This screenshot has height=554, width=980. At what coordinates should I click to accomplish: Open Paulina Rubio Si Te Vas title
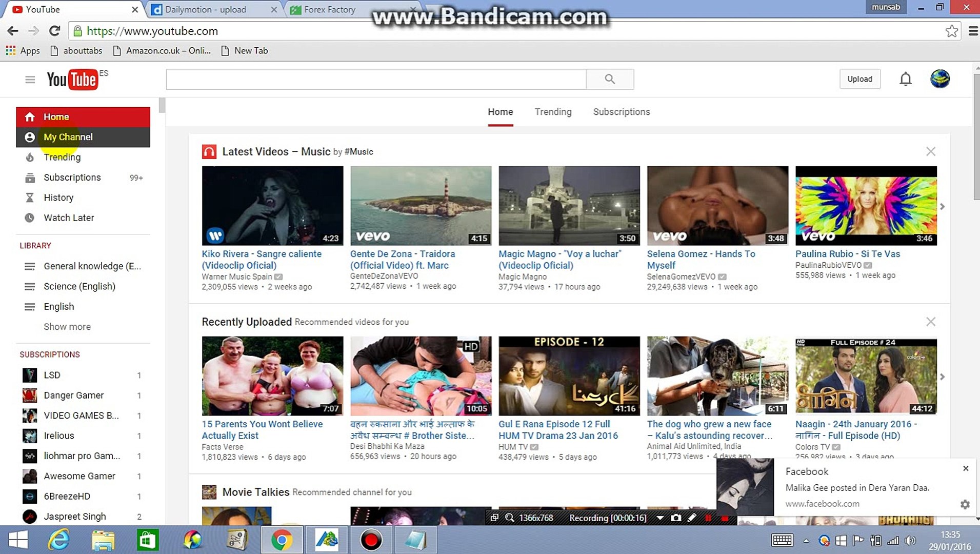point(848,254)
